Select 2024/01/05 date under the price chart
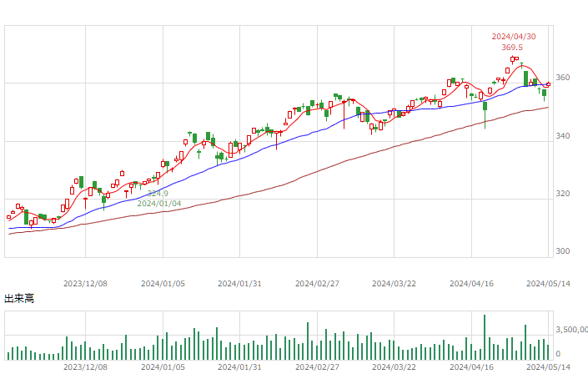588x379 pixels. [163, 284]
